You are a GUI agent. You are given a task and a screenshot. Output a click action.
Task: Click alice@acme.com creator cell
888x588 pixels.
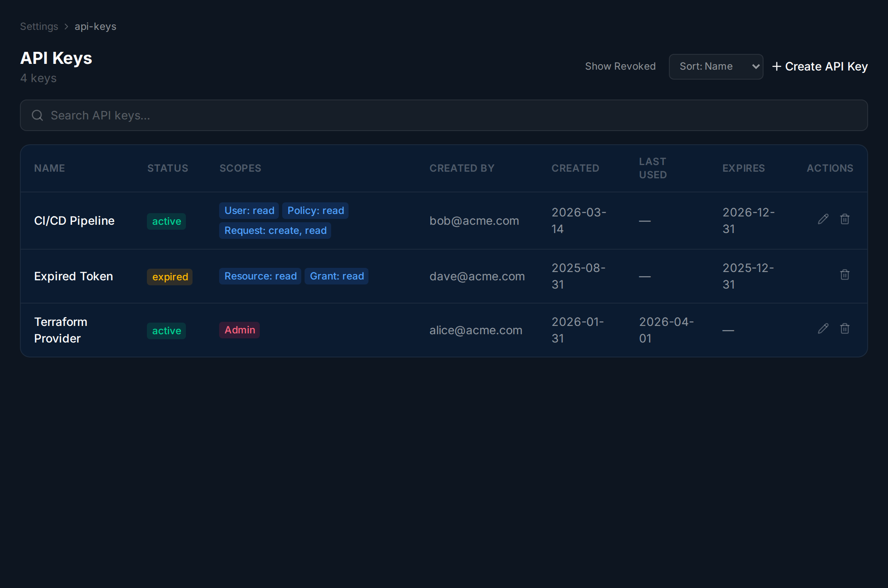click(x=476, y=330)
